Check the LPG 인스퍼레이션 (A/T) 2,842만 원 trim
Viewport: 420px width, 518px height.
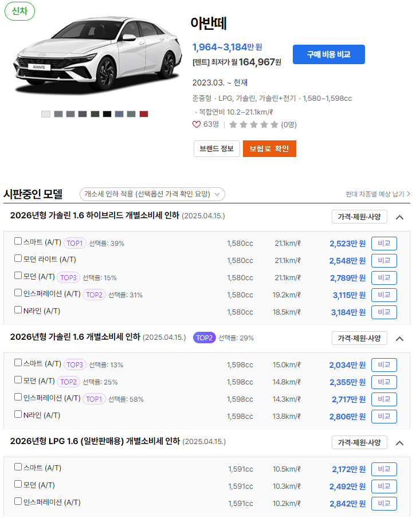(18, 501)
